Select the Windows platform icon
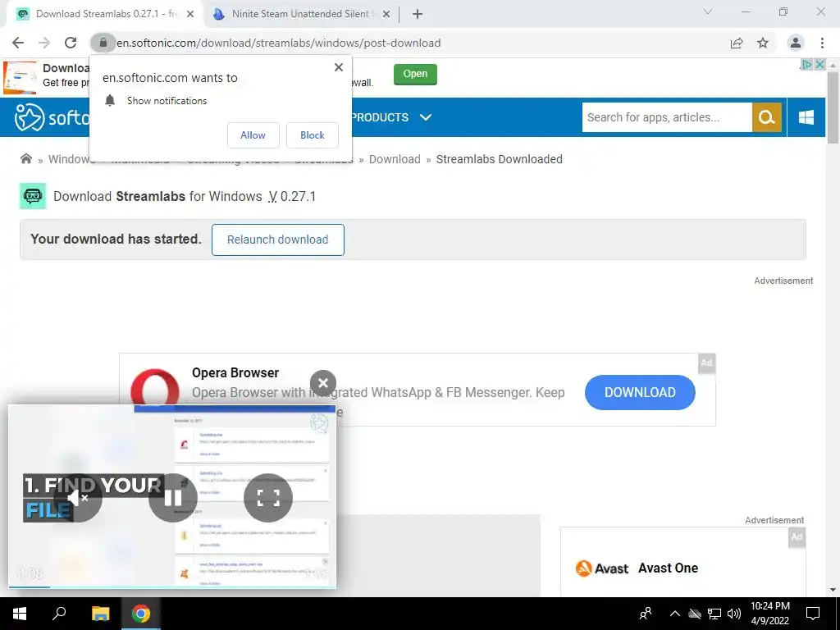 pos(806,117)
